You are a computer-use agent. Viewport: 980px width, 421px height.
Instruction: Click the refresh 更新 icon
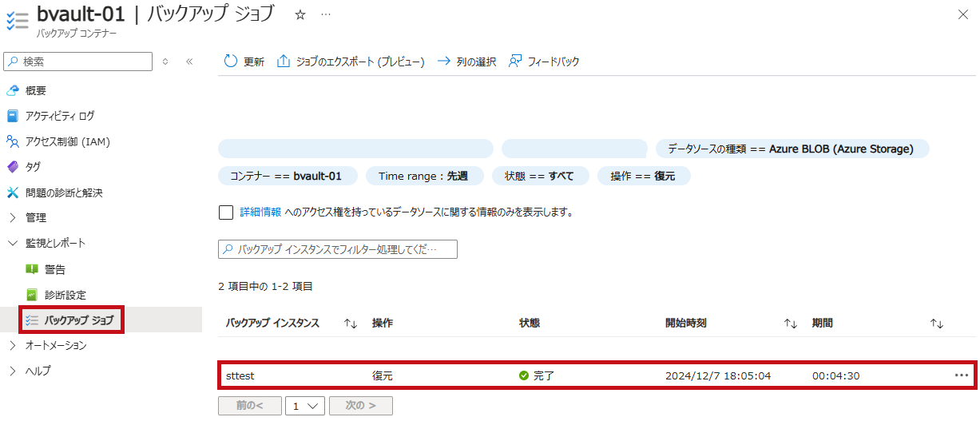(230, 62)
